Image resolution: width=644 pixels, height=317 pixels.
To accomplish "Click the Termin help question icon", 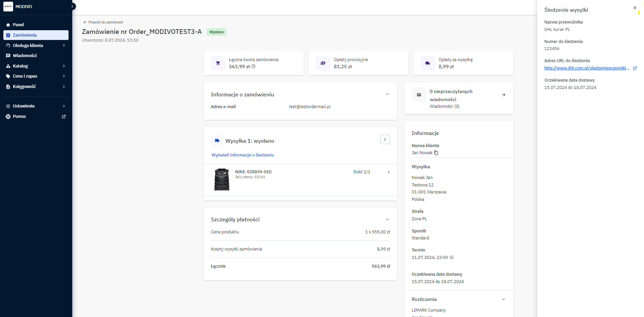I will click(x=452, y=258).
